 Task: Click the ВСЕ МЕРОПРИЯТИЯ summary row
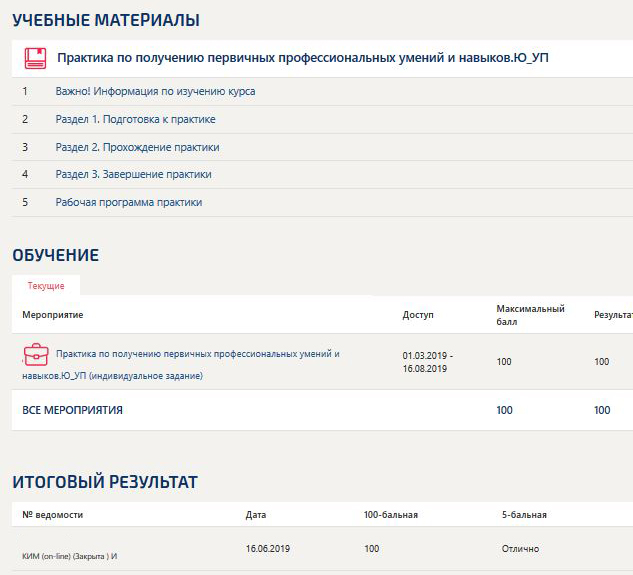pyautogui.click(x=73, y=410)
